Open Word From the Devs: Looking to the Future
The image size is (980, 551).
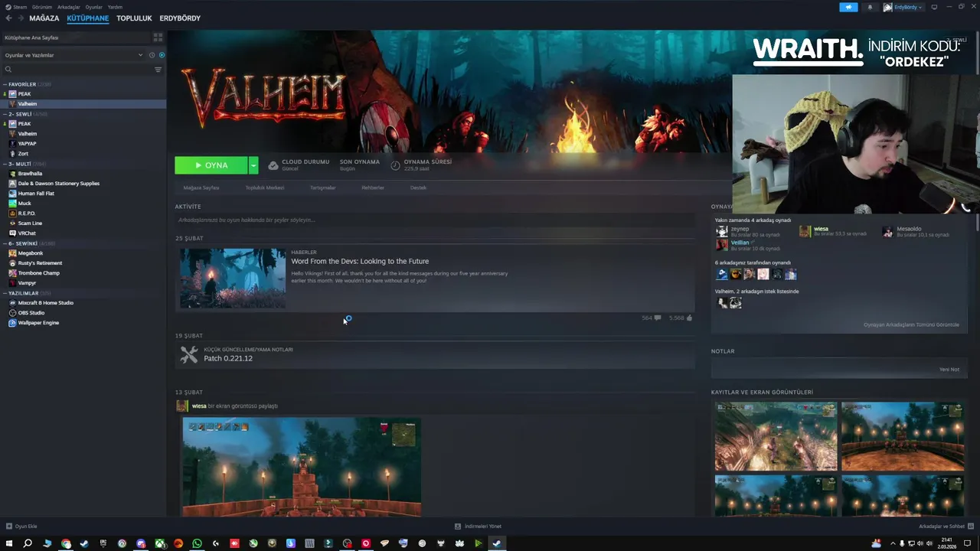360,261
